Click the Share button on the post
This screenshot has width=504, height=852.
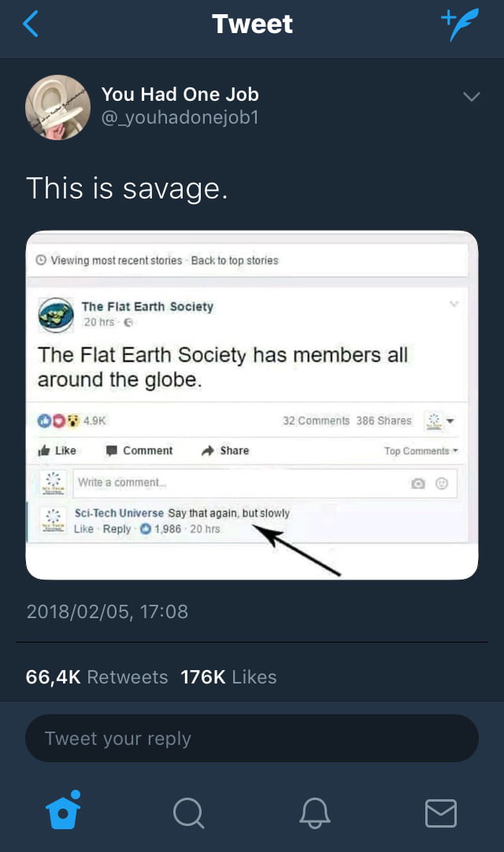coord(225,450)
